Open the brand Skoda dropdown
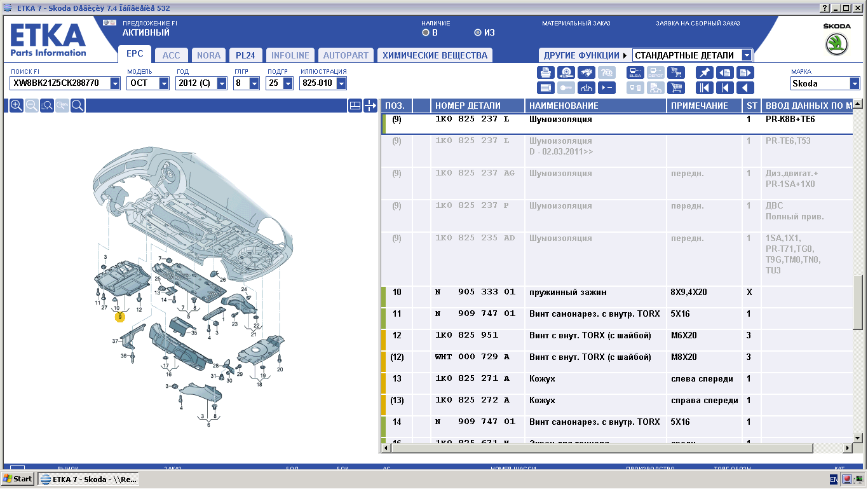 tap(855, 83)
